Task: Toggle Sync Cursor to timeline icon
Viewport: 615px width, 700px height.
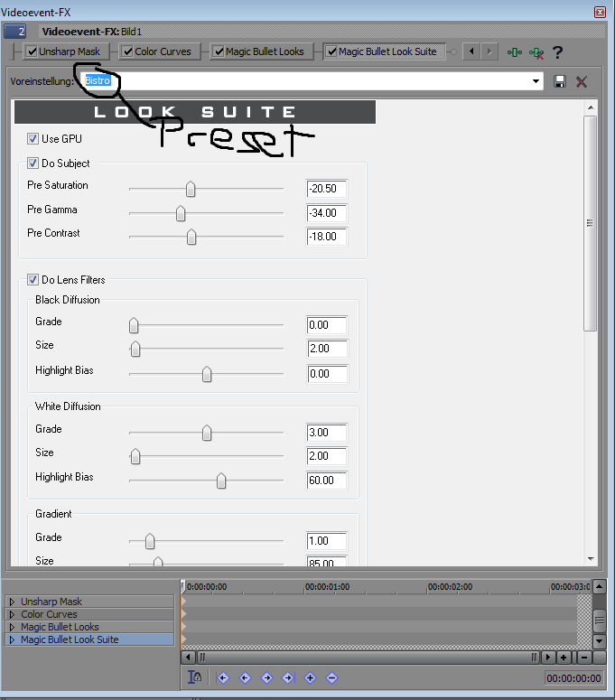Action: [195, 677]
